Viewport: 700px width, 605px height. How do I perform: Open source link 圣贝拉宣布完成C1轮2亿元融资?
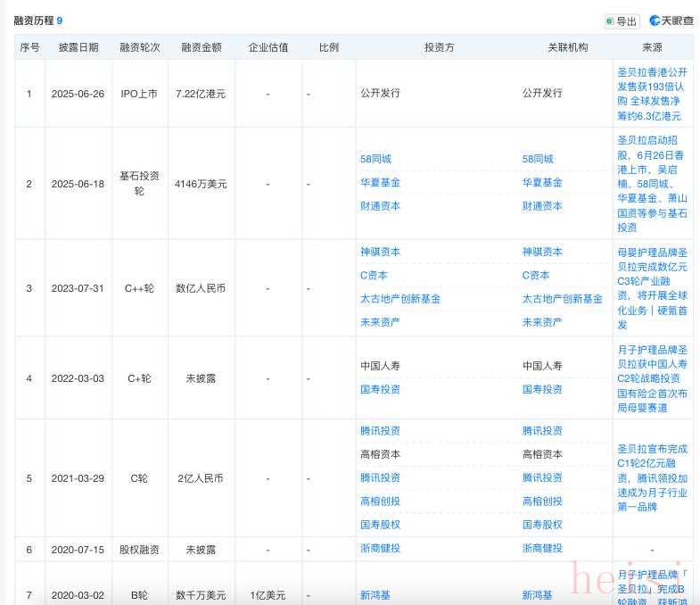(x=652, y=478)
